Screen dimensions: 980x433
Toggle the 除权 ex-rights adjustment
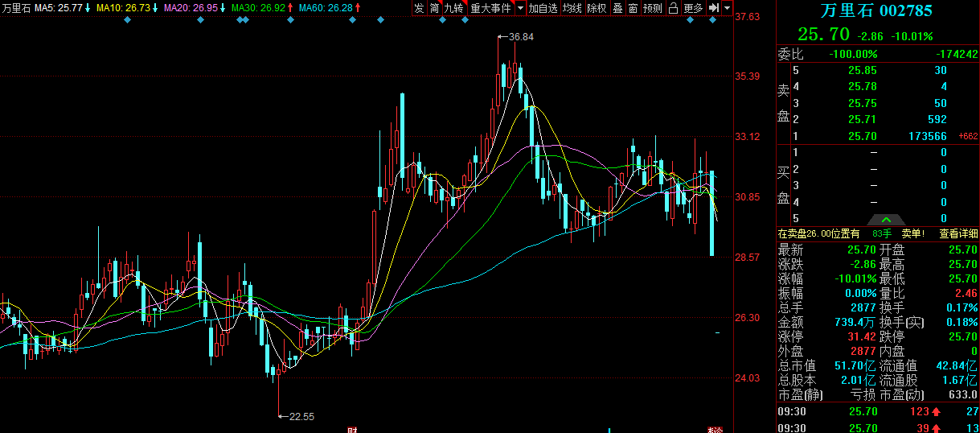(x=597, y=8)
